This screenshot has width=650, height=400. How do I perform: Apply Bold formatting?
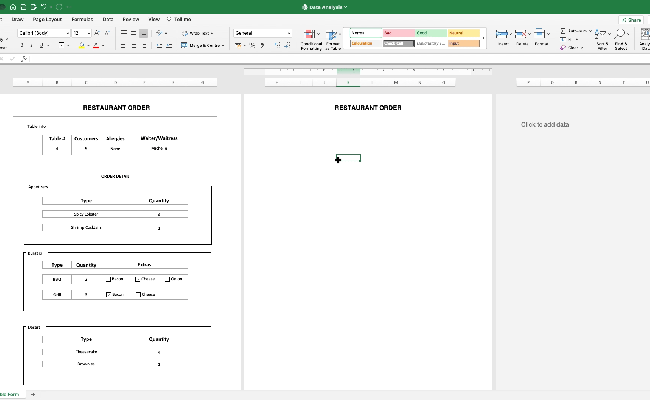pos(22,45)
